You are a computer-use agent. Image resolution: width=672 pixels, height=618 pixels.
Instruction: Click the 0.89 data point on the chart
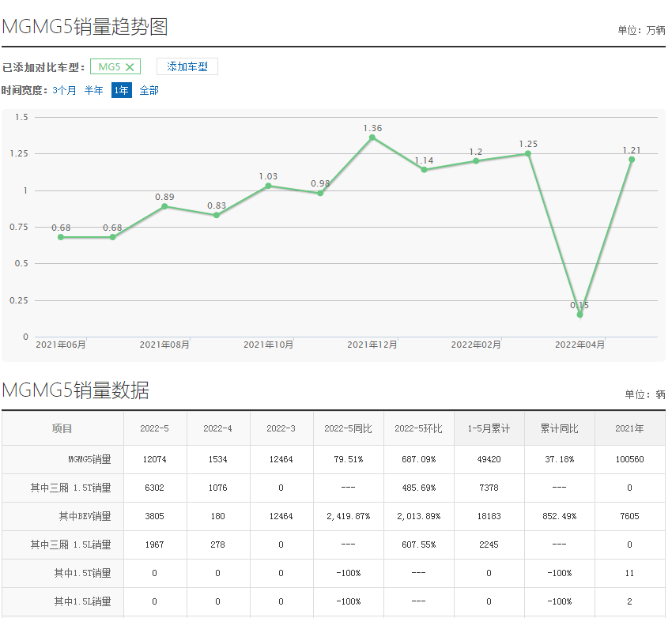164,206
